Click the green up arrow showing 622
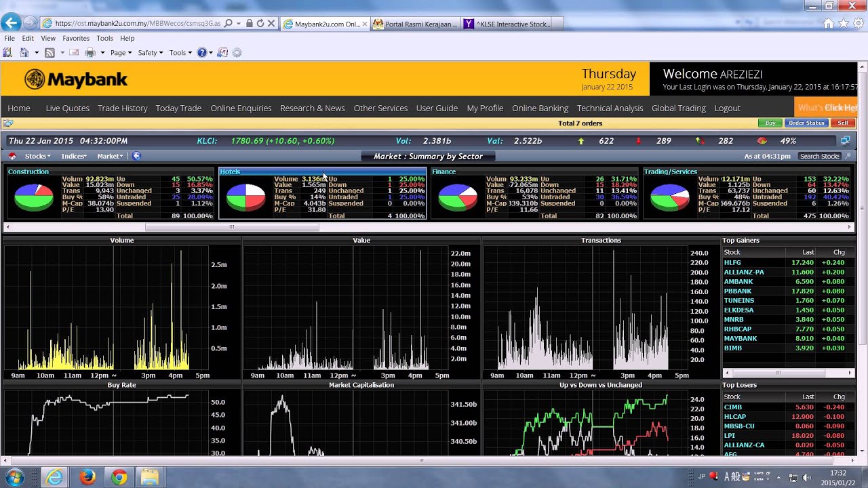The image size is (868, 488). pyautogui.click(x=580, y=141)
